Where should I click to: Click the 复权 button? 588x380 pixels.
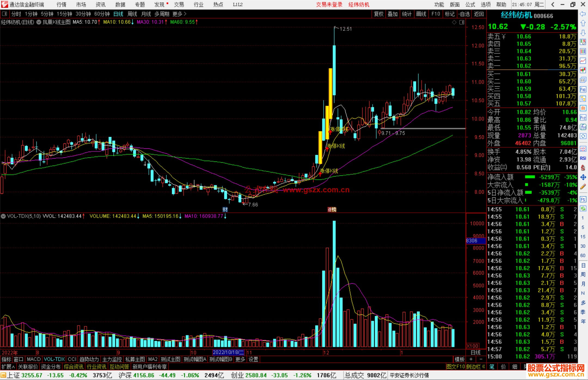pos(379,14)
